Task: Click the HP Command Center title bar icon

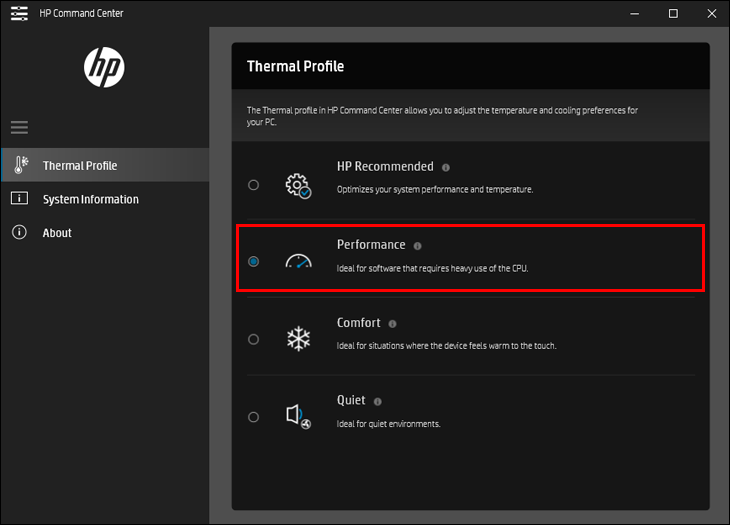Action: [19, 13]
